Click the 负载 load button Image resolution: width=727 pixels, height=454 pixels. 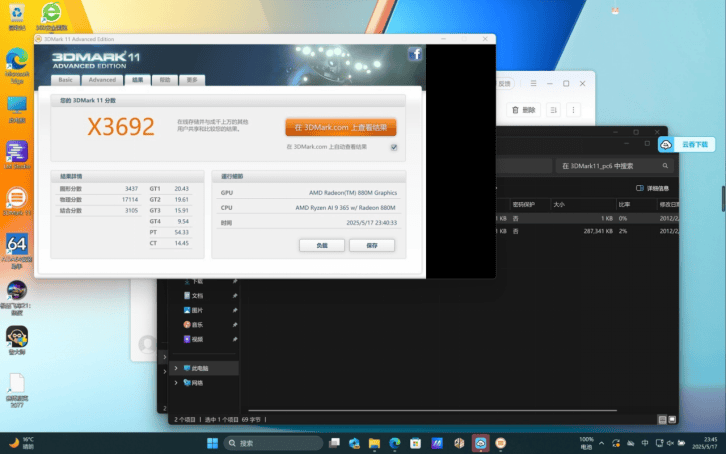coord(322,245)
